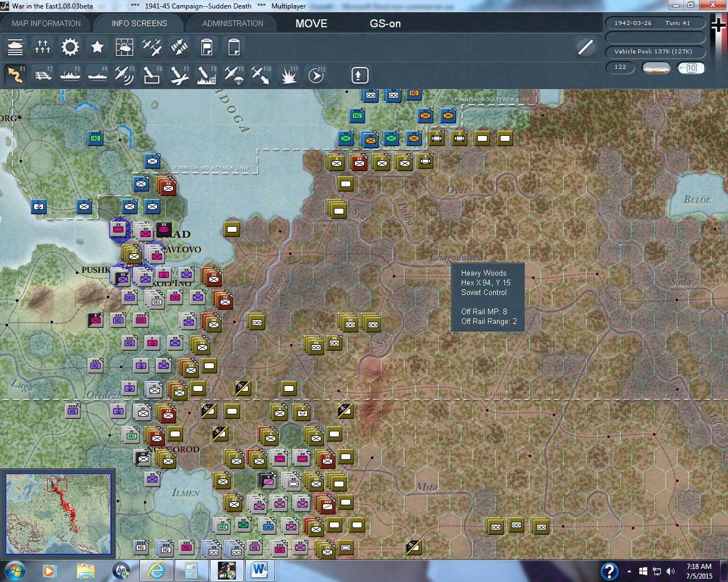This screenshot has height=582, width=728.
Task: Click F12 End Turn arrow icon
Action: pos(316,75)
